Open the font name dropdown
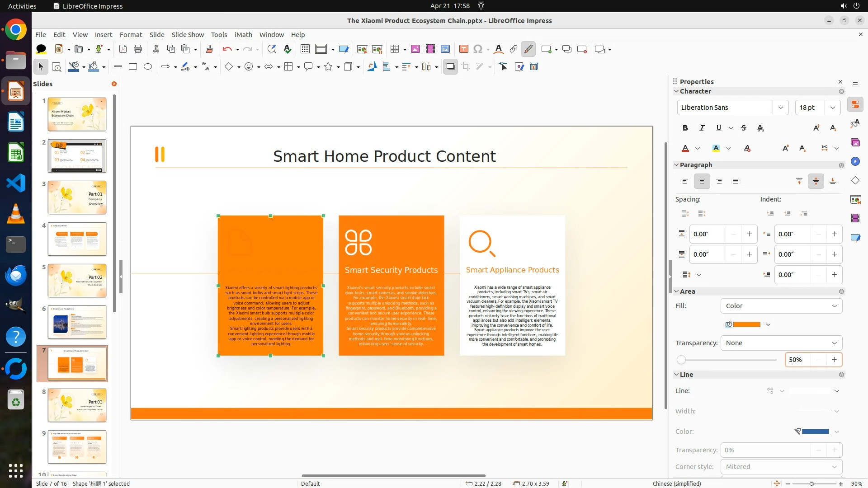The image size is (868, 488). [780, 108]
